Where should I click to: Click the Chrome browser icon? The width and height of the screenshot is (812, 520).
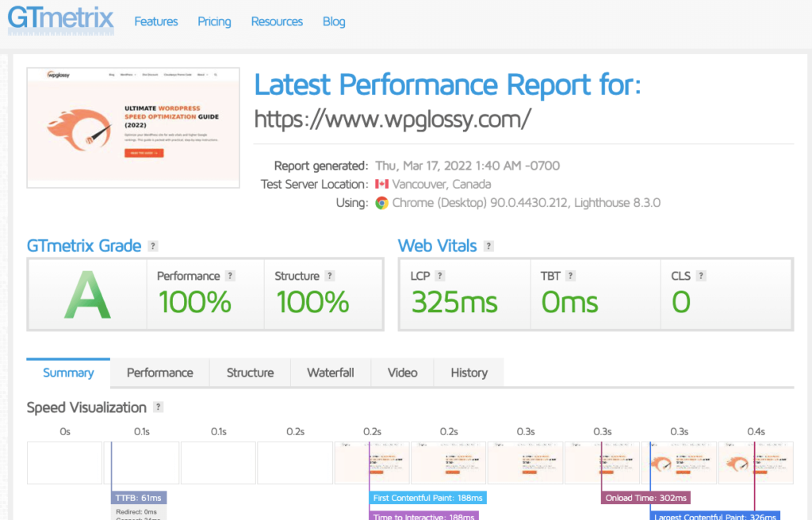tap(382, 203)
